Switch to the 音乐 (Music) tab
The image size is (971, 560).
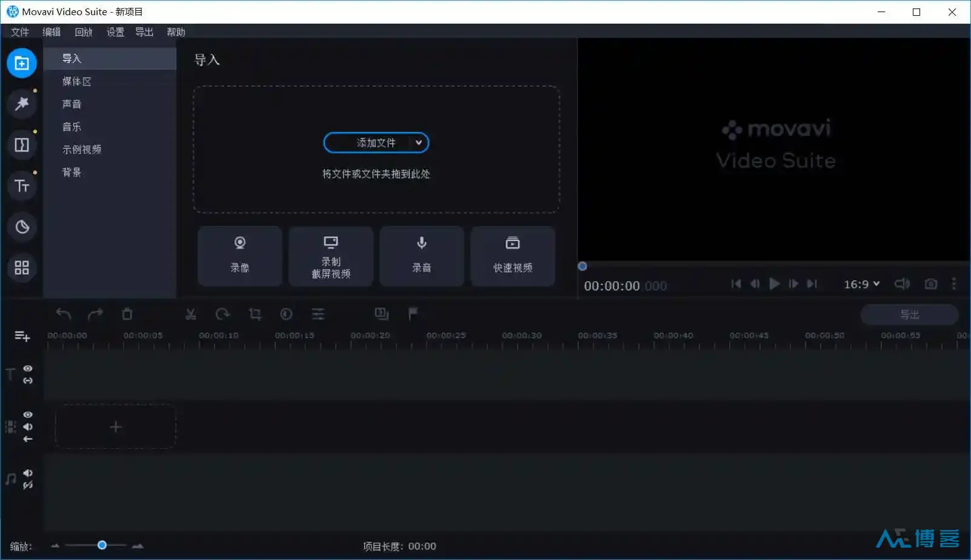[x=72, y=127]
